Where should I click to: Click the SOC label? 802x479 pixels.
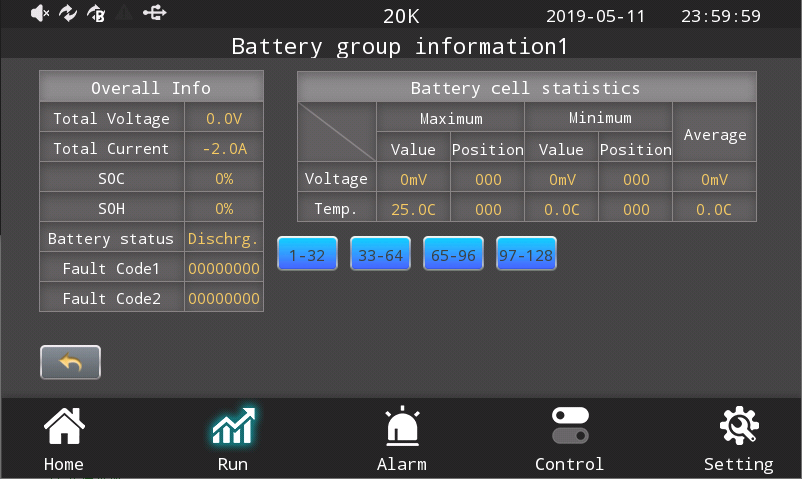click(112, 179)
